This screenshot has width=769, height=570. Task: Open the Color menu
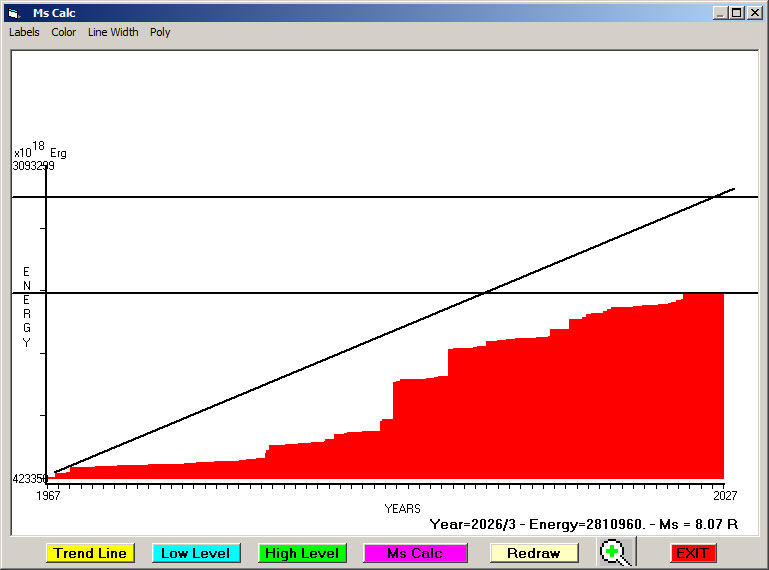[64, 32]
